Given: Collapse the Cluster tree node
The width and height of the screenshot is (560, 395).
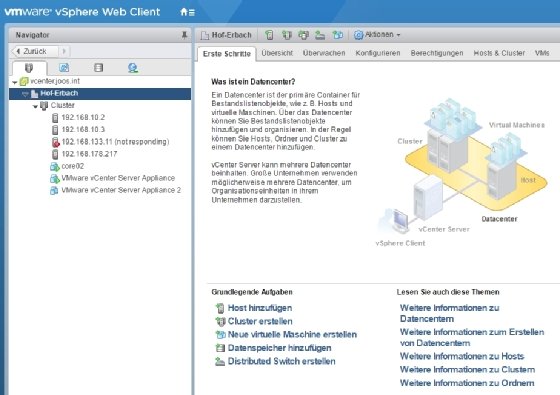Looking at the screenshot, I should click(35, 106).
